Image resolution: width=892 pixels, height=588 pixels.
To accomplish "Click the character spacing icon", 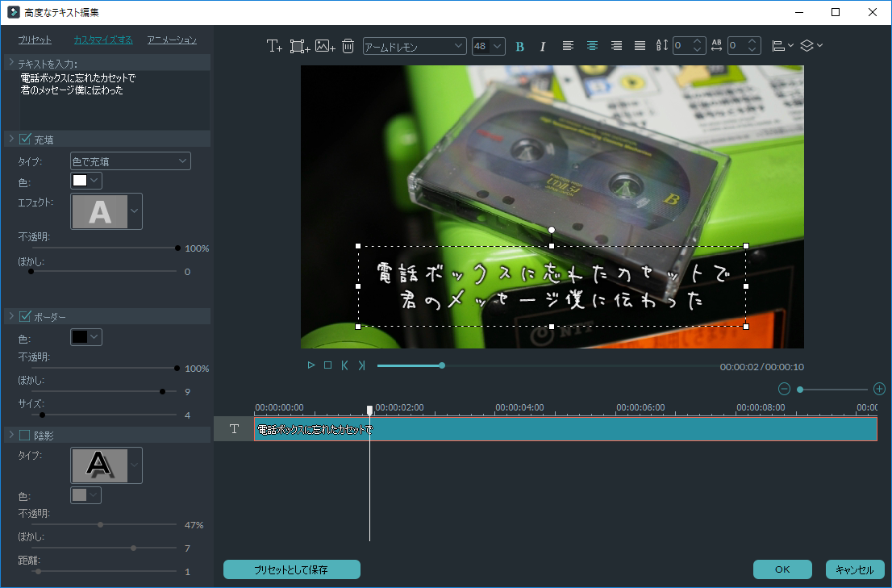I will click(716, 45).
